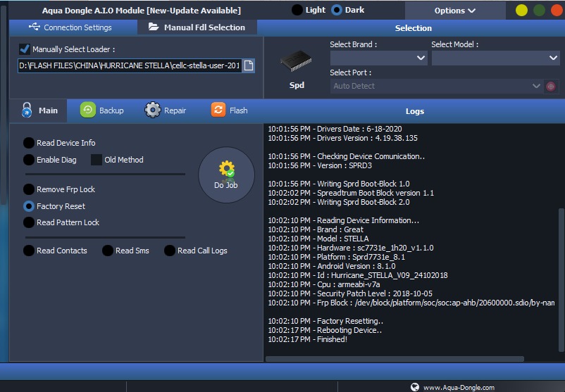This screenshot has width=565, height=392.
Task: Click the loader path input field
Action: pos(130,65)
